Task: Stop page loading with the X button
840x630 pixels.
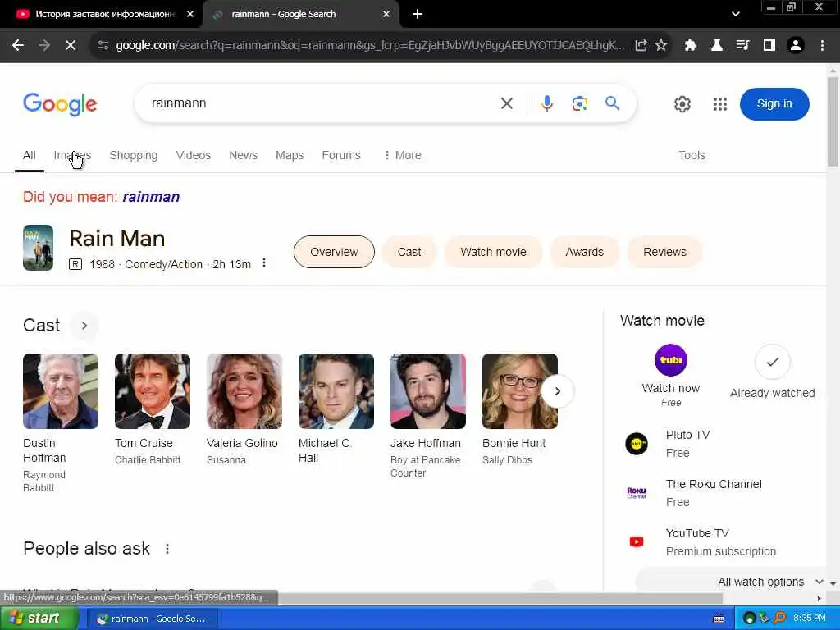Action: (71, 46)
